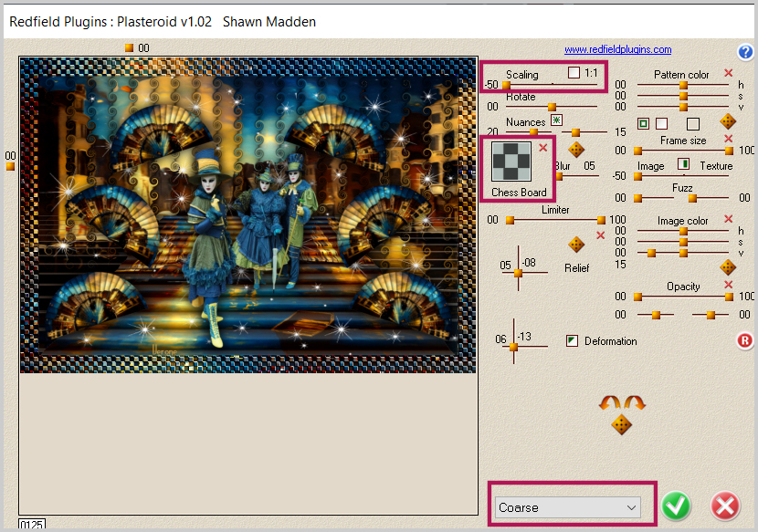Click the Frame size left handle at 00
The image size is (758, 532).
point(637,151)
